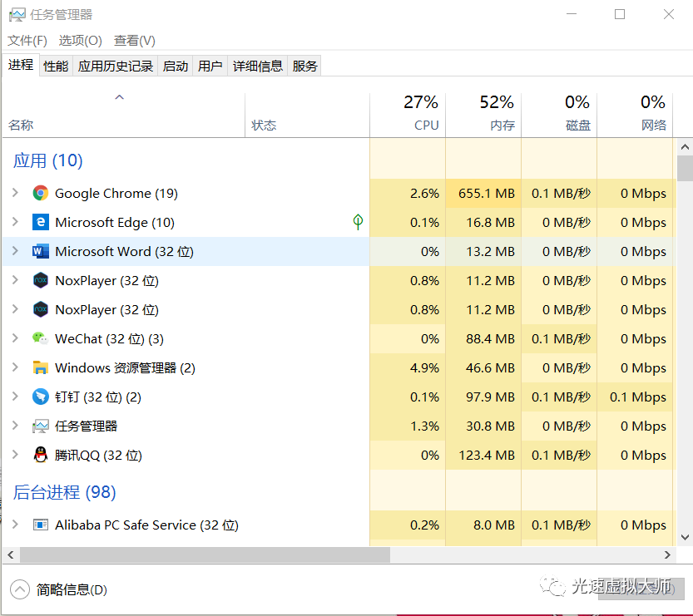Click the horizontal scrollbar right arrow

[667, 555]
